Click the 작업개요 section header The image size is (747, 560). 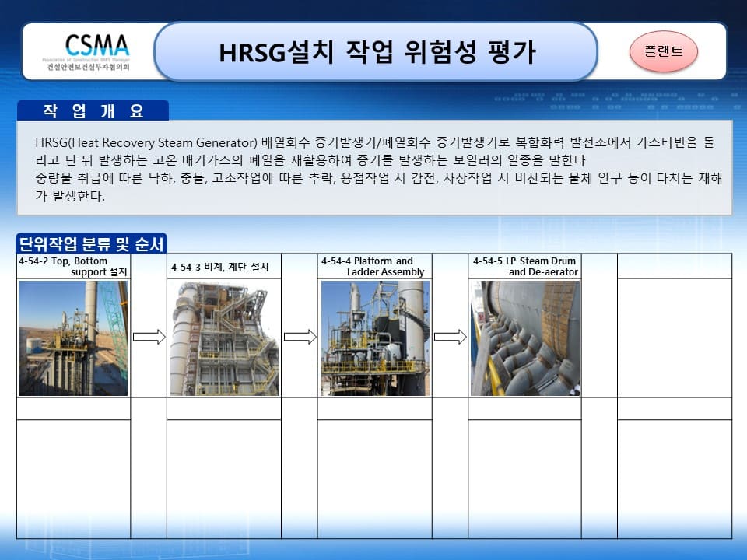click(x=93, y=110)
